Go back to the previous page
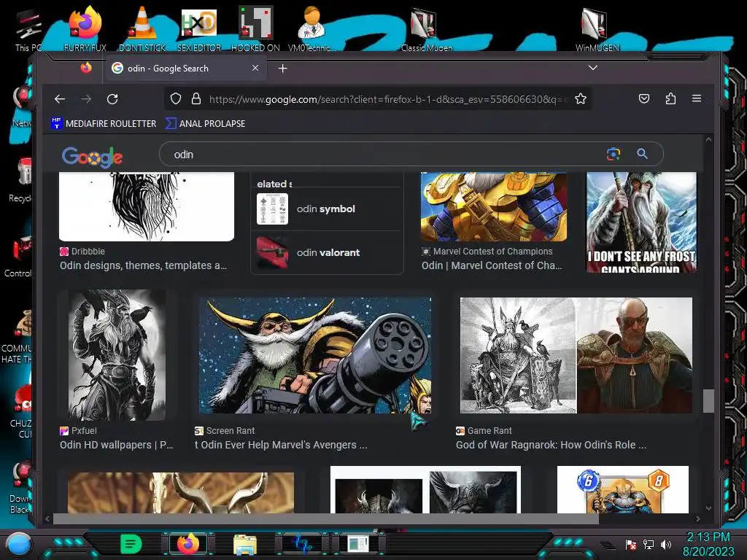This screenshot has height=560, width=747. click(60, 99)
